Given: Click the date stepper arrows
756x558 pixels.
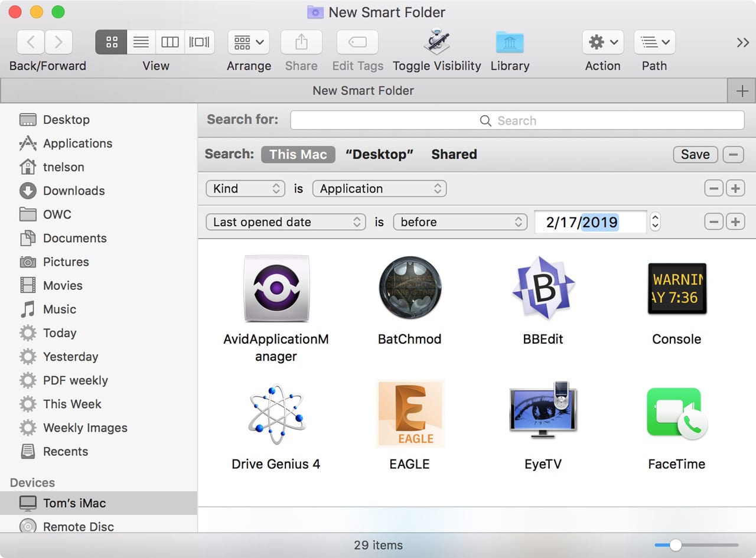Looking at the screenshot, I should [x=655, y=222].
